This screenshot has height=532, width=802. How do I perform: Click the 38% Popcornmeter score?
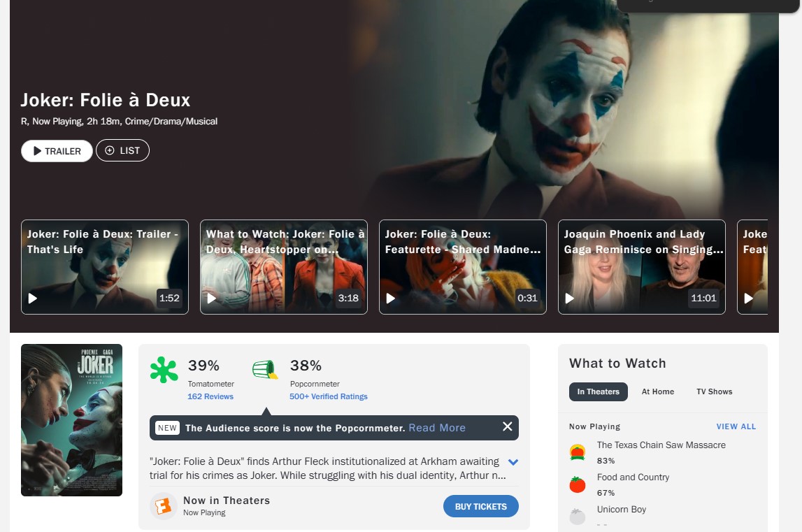[x=306, y=366]
